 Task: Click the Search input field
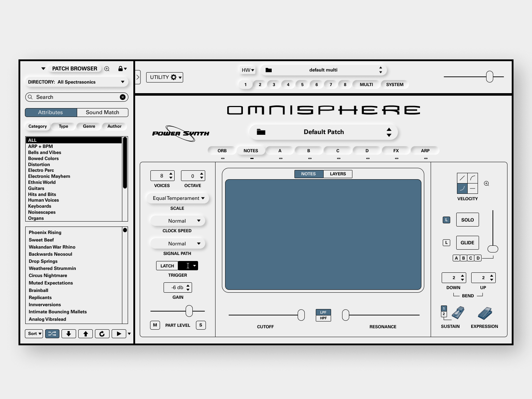76,97
